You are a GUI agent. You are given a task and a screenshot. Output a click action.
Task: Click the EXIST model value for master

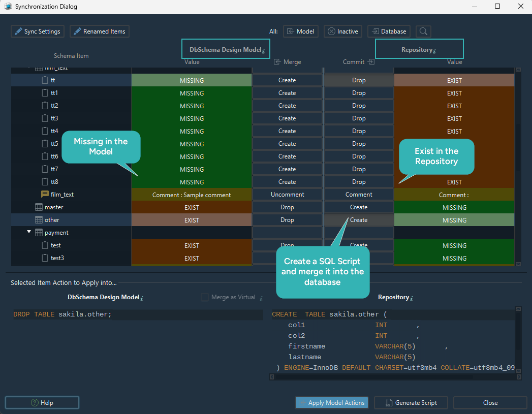(x=192, y=207)
